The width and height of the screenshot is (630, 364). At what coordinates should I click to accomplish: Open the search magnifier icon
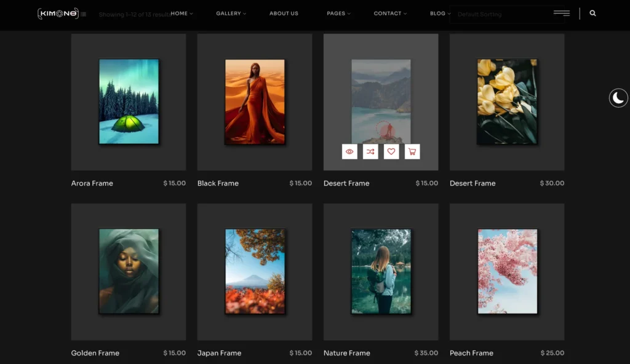point(592,13)
